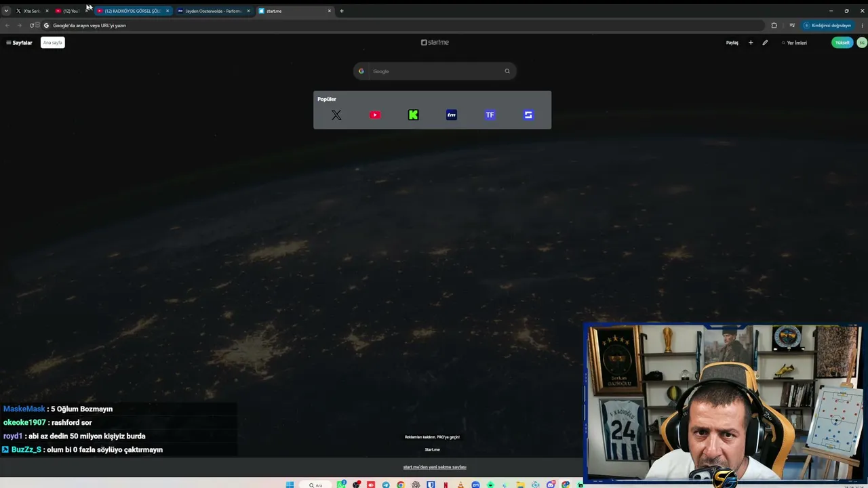Open a new browser tab with plus
This screenshot has height=488, width=868.
coord(341,11)
